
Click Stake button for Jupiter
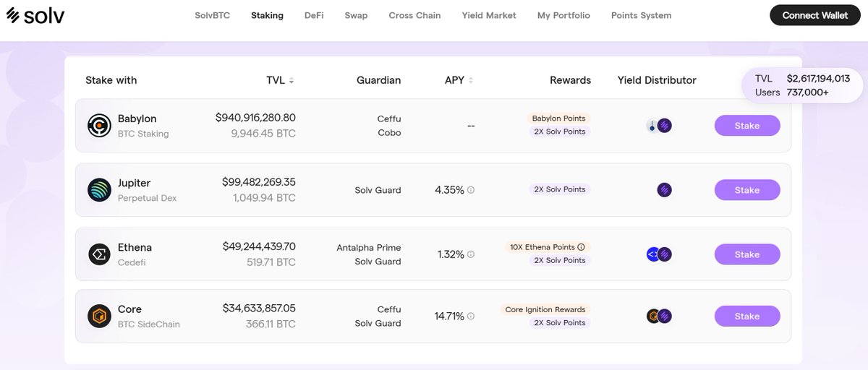747,190
